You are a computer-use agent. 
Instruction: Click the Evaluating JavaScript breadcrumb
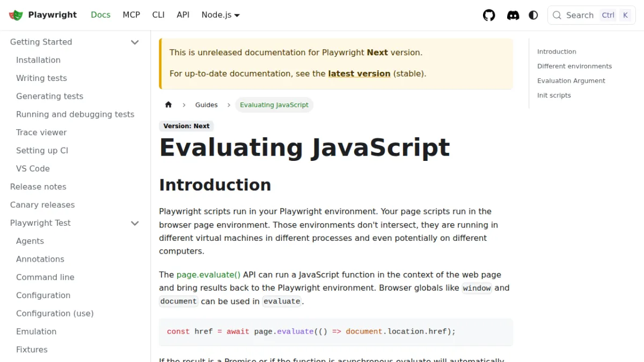pos(274,105)
